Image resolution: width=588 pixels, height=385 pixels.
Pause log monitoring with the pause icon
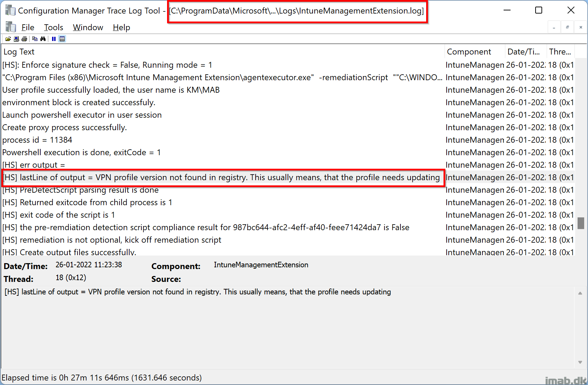(54, 39)
